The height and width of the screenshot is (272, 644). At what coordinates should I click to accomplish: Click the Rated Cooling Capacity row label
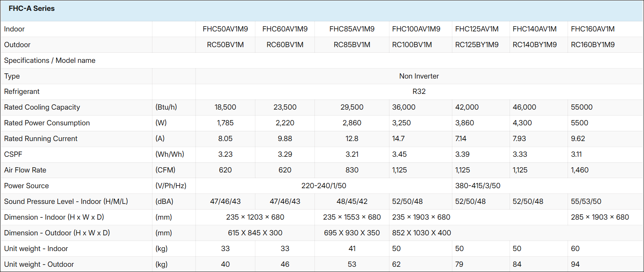pyautogui.click(x=42, y=107)
